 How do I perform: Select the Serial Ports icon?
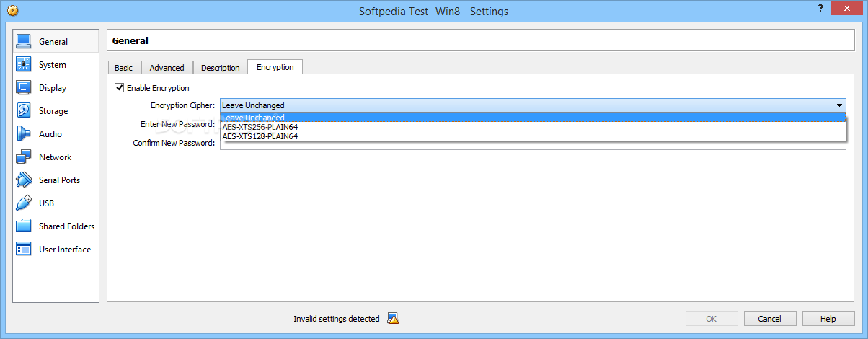tap(24, 180)
